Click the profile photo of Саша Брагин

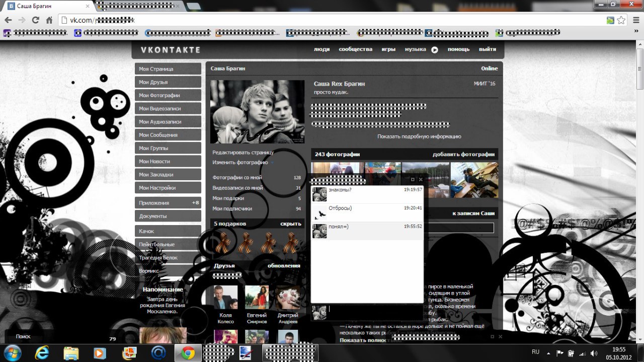pos(257,112)
